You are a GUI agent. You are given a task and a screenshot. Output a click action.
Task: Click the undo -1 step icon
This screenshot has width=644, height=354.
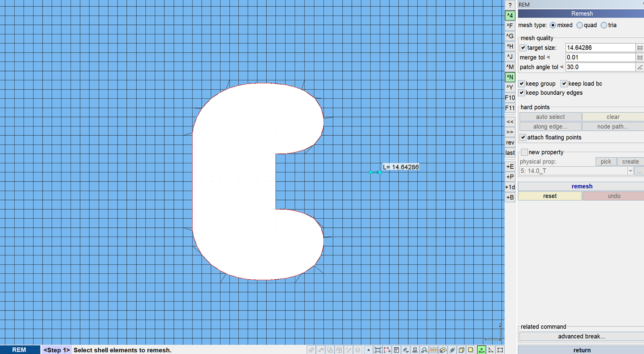(320, 350)
